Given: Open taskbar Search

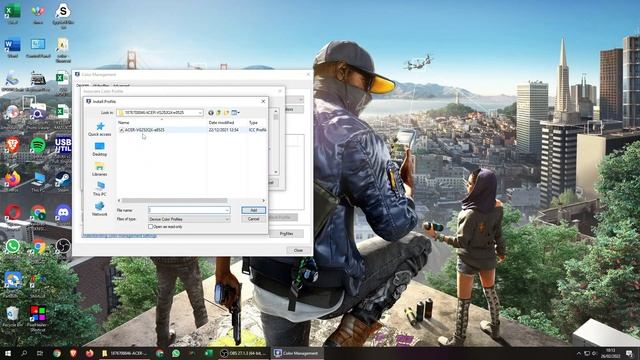Looking at the screenshot, I should click(24, 353).
